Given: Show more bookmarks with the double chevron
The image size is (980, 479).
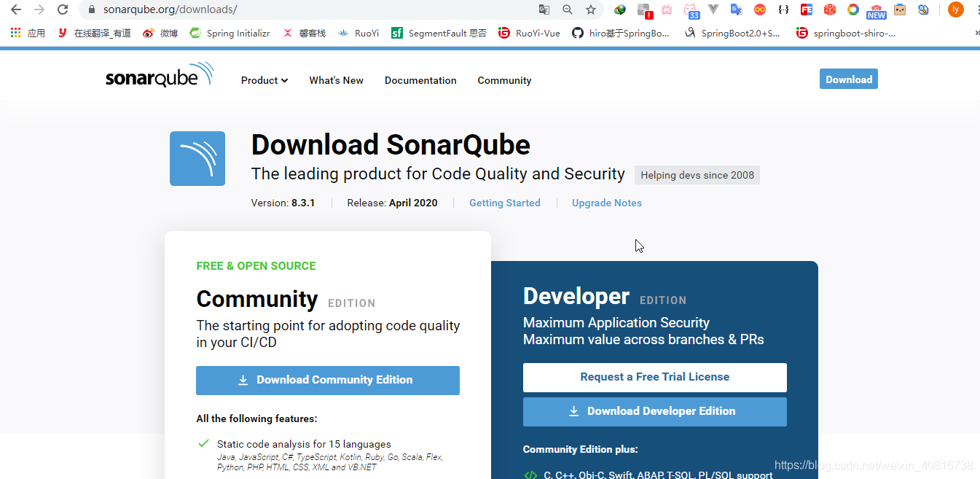Looking at the screenshot, I should 976,33.
